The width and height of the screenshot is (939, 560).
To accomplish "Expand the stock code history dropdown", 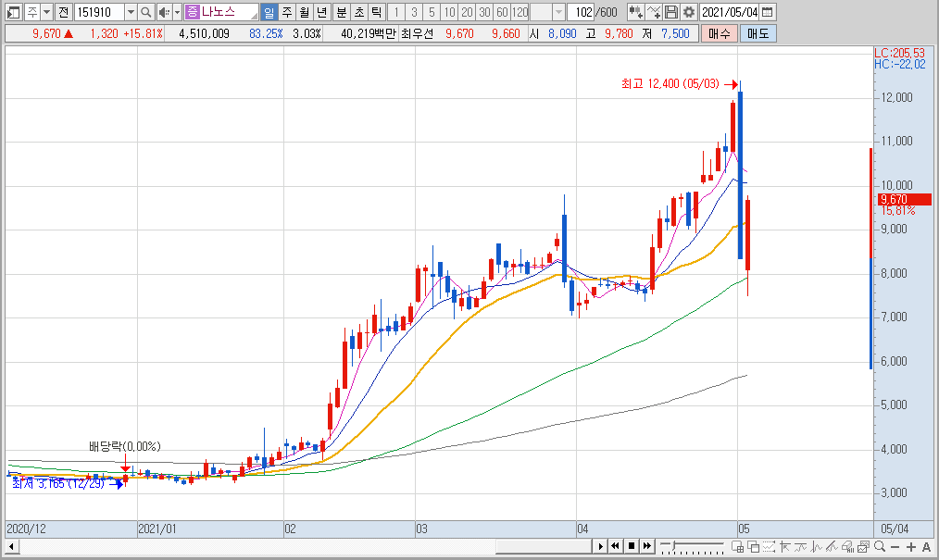I will 131,12.
